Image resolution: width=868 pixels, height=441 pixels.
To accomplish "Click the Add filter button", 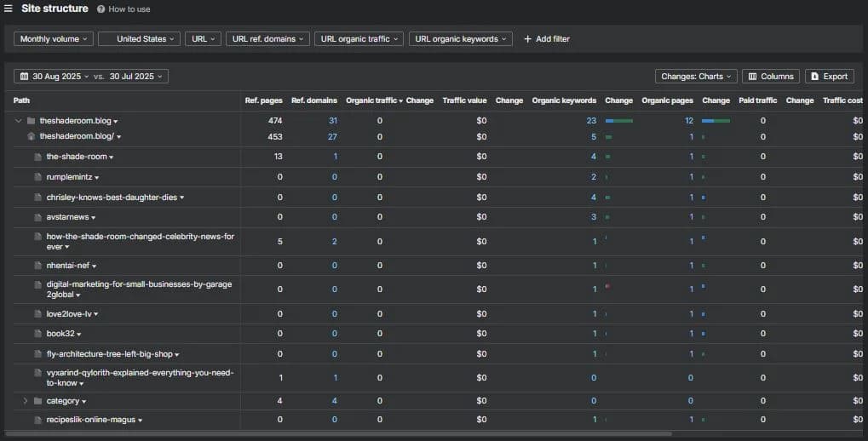I will coord(546,38).
